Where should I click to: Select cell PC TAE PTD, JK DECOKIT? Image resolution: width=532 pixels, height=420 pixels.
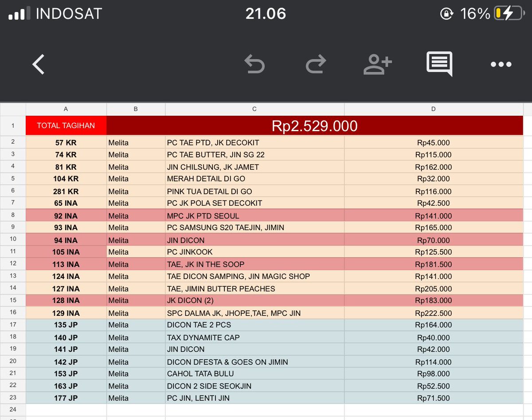pyautogui.click(x=255, y=142)
